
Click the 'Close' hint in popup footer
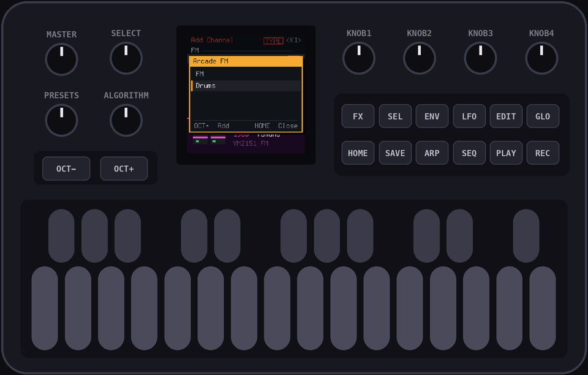pyautogui.click(x=288, y=126)
